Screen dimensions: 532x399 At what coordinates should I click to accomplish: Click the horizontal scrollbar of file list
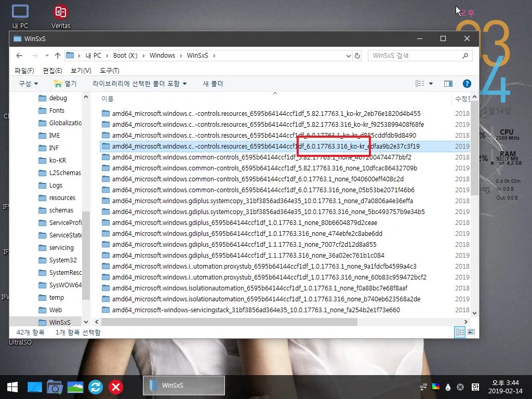[x=229, y=322]
